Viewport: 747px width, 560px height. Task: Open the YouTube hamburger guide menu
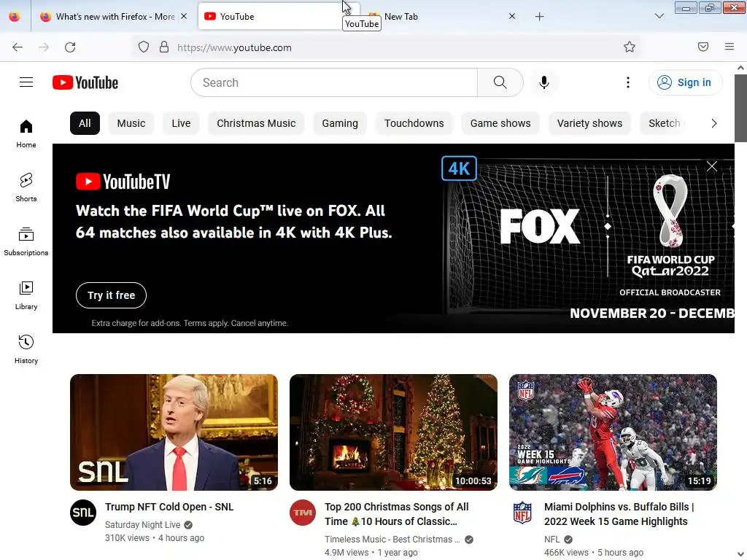pos(26,82)
